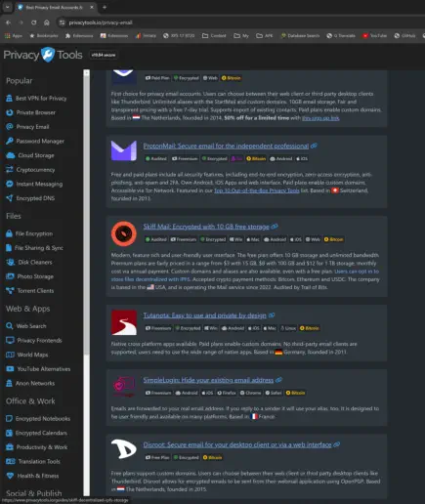425x504 pixels.
Task: Click the Privacy Tools shield logo
Action: [48, 55]
